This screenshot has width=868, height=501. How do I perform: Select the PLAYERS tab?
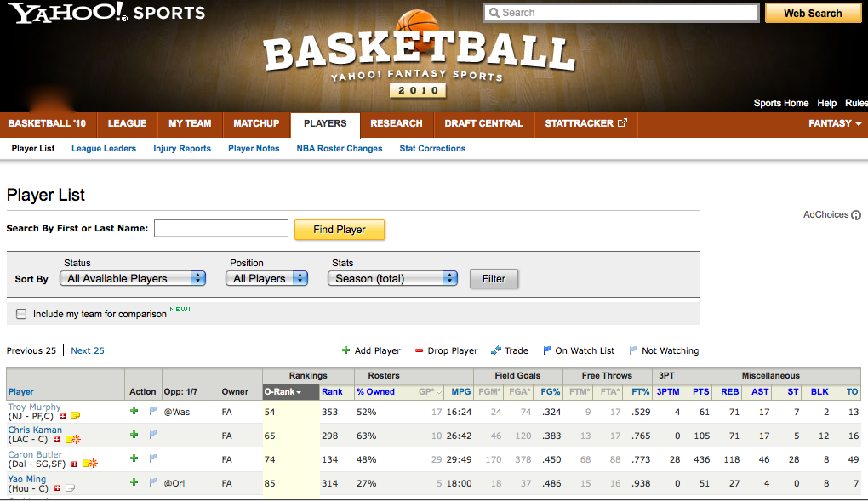(325, 123)
